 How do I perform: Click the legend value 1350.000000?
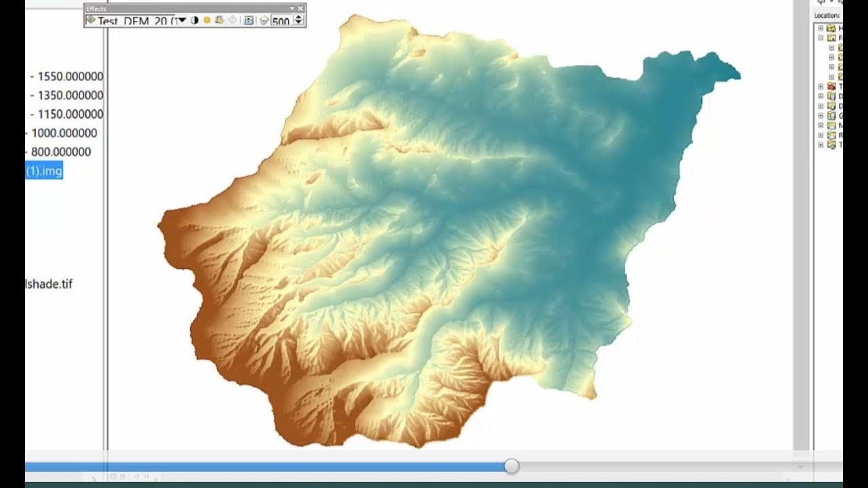71,96
